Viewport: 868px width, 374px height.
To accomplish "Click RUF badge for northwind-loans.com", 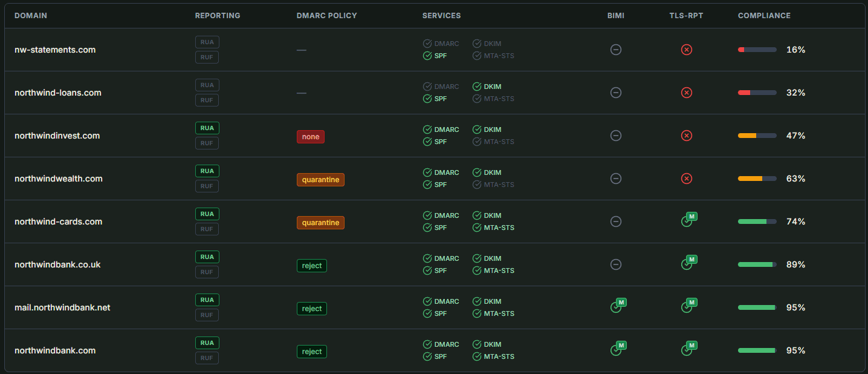I will pos(207,100).
